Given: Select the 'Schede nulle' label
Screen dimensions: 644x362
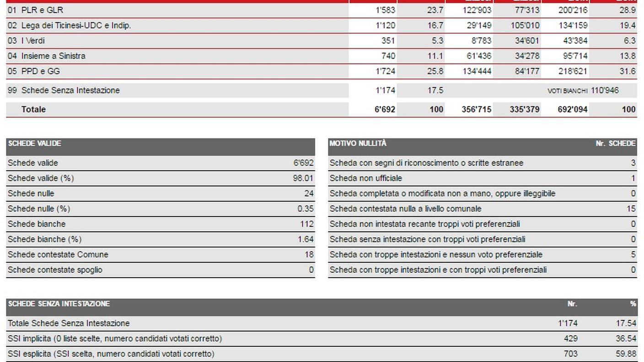Looking at the screenshot, I should click(31, 193).
